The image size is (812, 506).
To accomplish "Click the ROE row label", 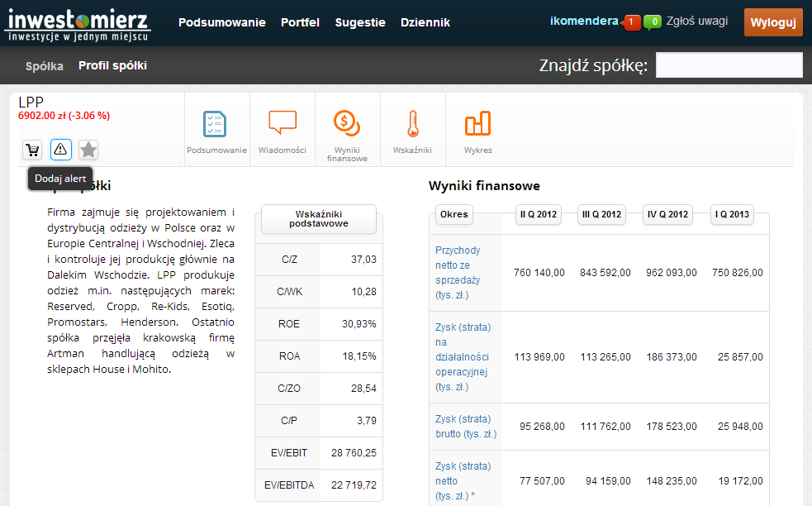I will [289, 324].
